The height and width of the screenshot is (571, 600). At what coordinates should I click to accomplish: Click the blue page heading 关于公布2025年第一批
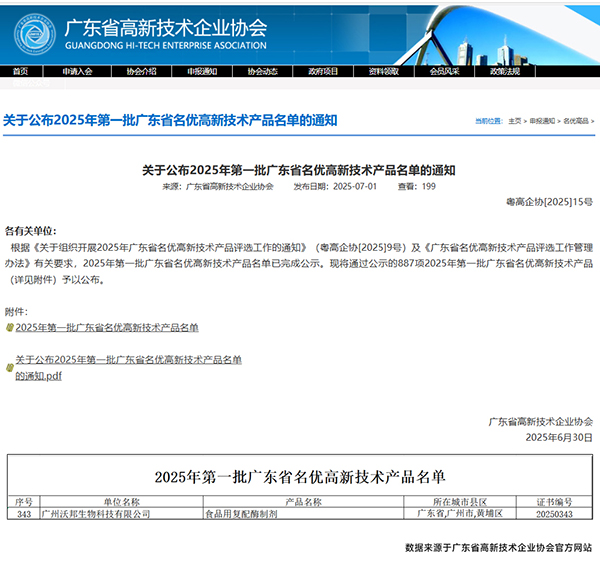pos(170,120)
